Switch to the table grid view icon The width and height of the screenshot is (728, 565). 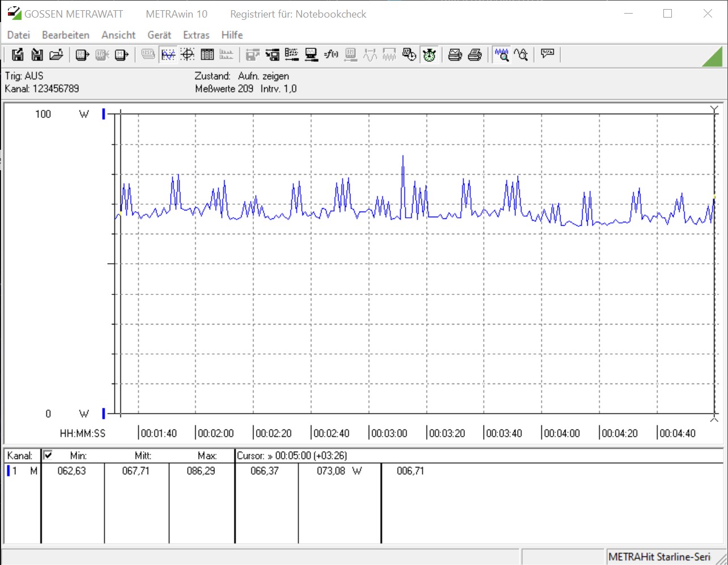pos(207,54)
